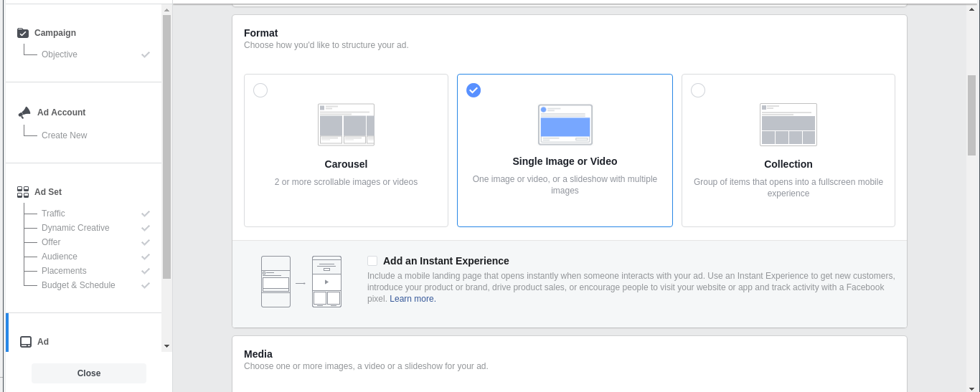Viewport: 980px width, 392px height.
Task: Go to Offer step
Action: pos(51,242)
